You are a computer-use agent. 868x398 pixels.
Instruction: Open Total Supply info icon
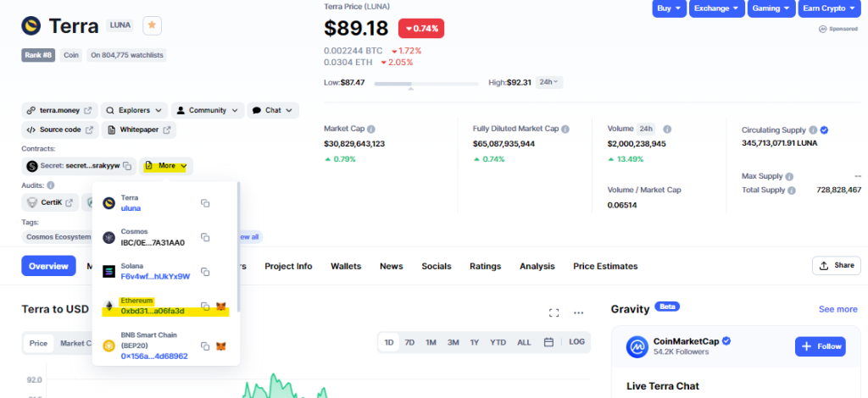tap(792, 191)
